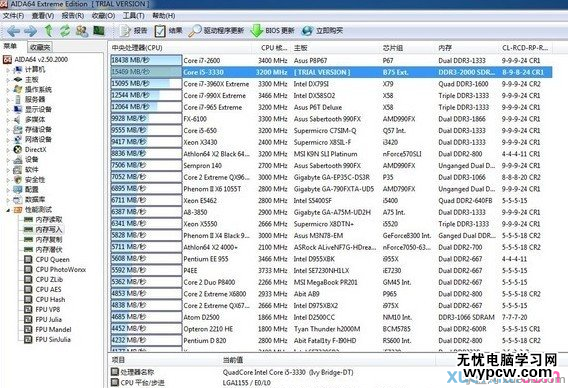Select the 数据库 tree icon
568x388 pixels.
pyautogui.click(x=17, y=200)
